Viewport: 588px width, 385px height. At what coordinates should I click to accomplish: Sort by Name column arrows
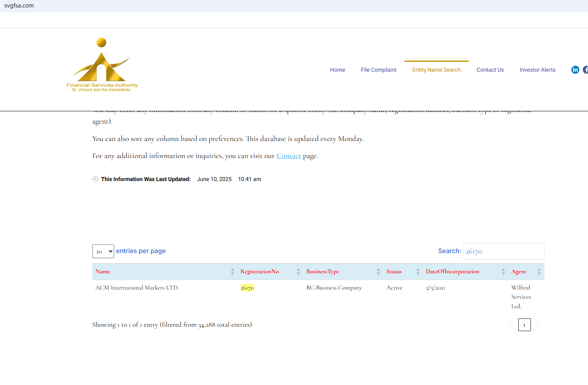coord(232,272)
